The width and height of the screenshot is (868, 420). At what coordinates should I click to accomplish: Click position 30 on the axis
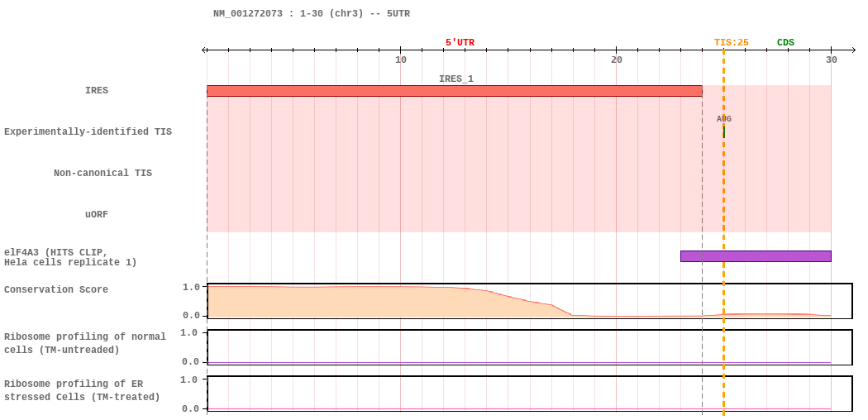point(832,60)
